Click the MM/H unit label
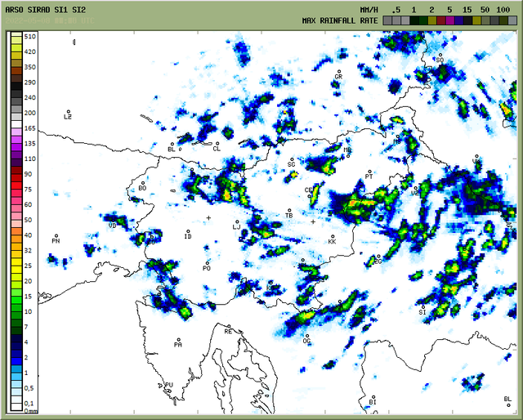 [369, 10]
